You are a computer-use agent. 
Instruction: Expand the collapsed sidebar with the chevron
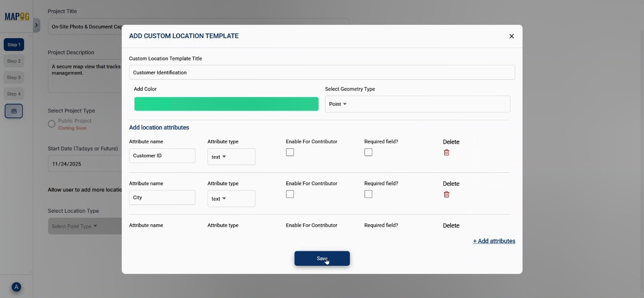coord(37,25)
